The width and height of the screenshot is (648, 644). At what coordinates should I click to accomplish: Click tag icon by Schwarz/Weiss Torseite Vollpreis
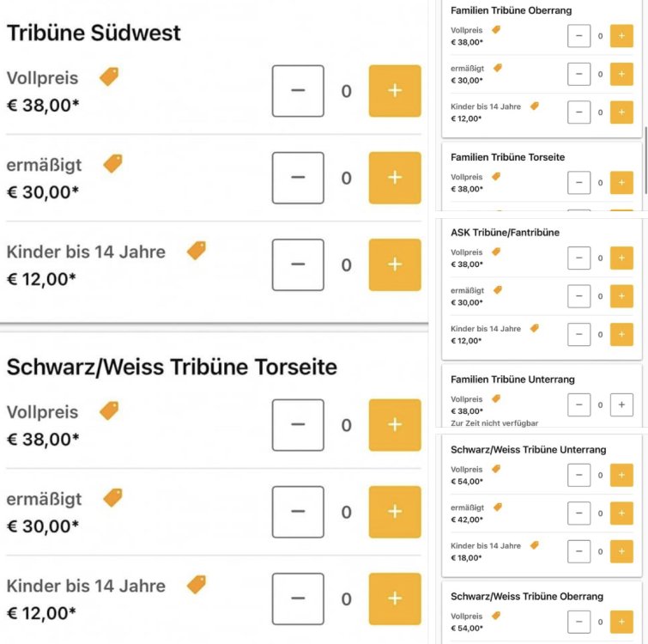tap(109, 410)
